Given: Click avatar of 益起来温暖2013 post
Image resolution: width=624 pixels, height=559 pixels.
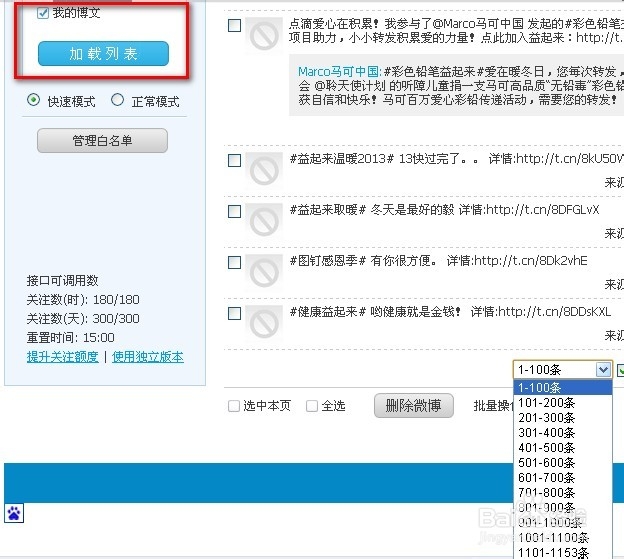Looking at the screenshot, I should [264, 170].
